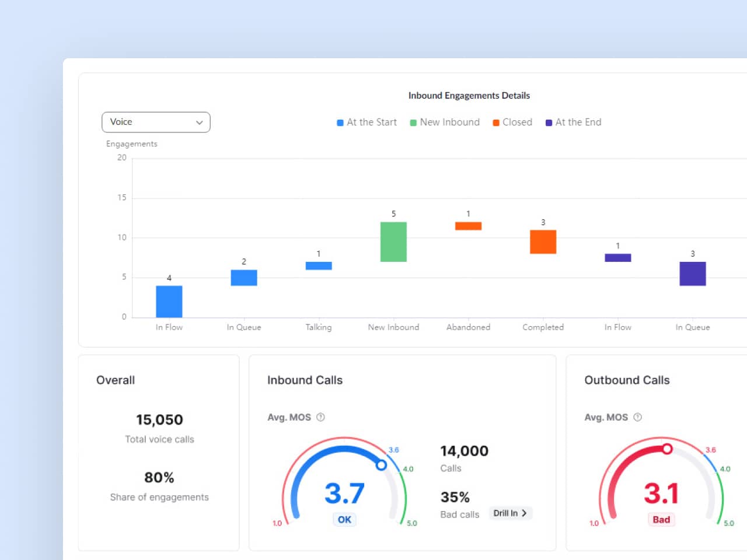
Task: Click the Outbound Avg. MOS info icon
Action: [637, 417]
